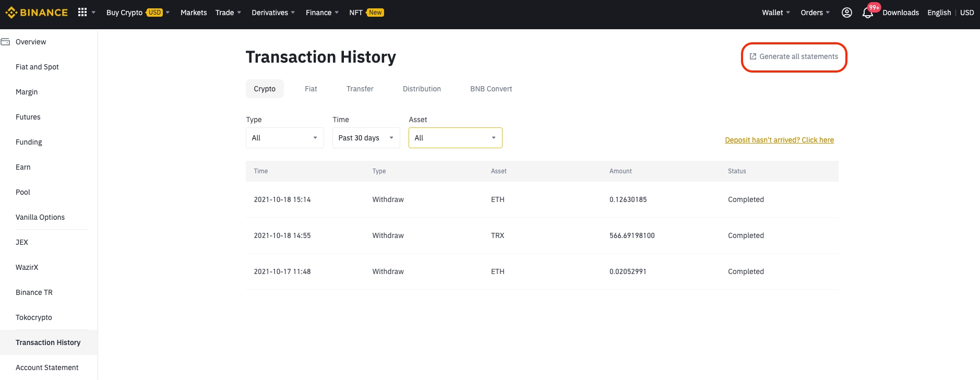980x380 pixels.
Task: Switch to the Fiat tab
Action: pyautogui.click(x=311, y=89)
